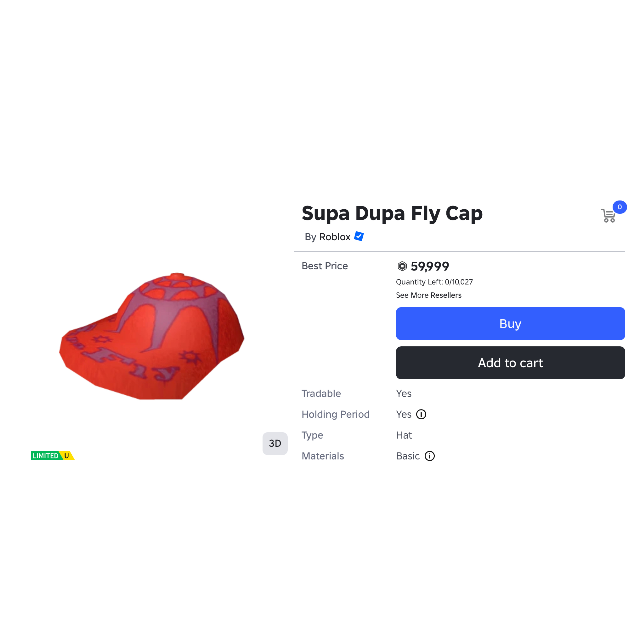Viewport: 640px width, 640px height.
Task: Click the Quantity Left text
Action: 434,282
